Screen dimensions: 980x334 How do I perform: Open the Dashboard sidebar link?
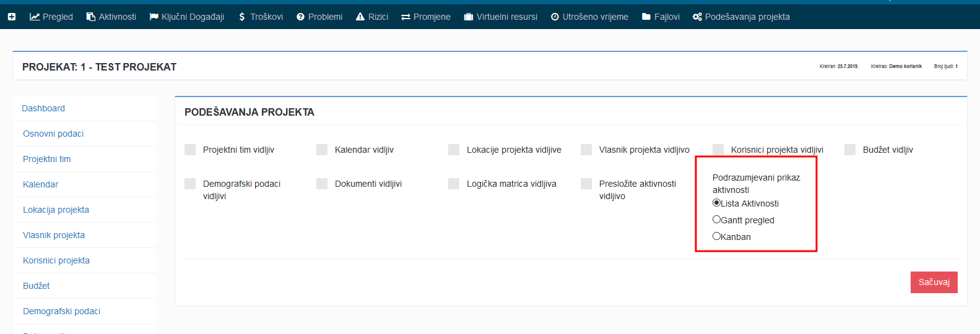(43, 108)
